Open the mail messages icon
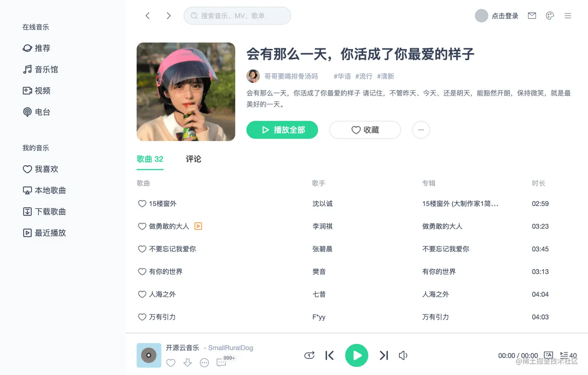 tap(532, 16)
